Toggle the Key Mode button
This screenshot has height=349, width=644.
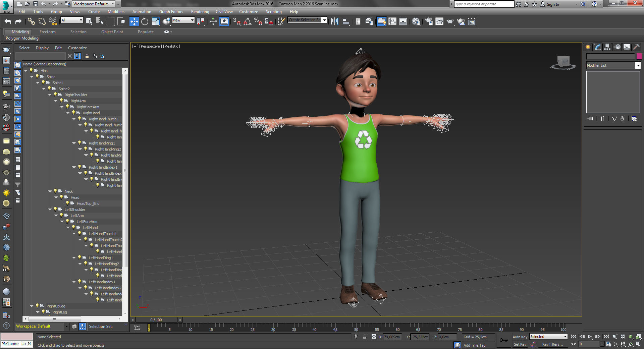[574, 344]
